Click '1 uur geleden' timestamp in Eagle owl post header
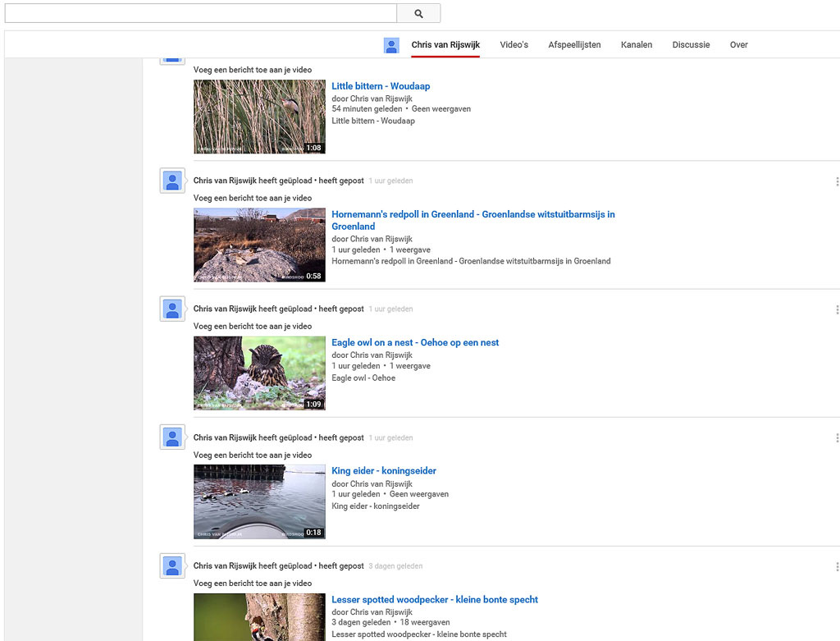 [x=390, y=309]
